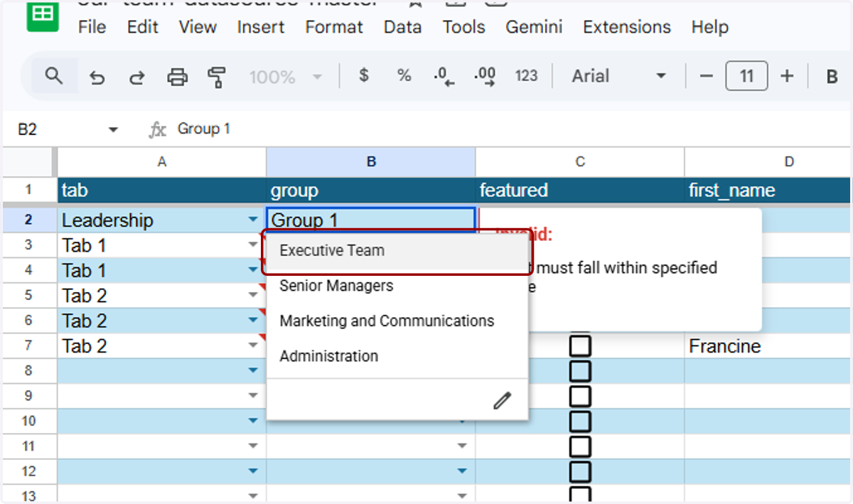Format as percent
The height and width of the screenshot is (504, 853).
[x=404, y=75]
